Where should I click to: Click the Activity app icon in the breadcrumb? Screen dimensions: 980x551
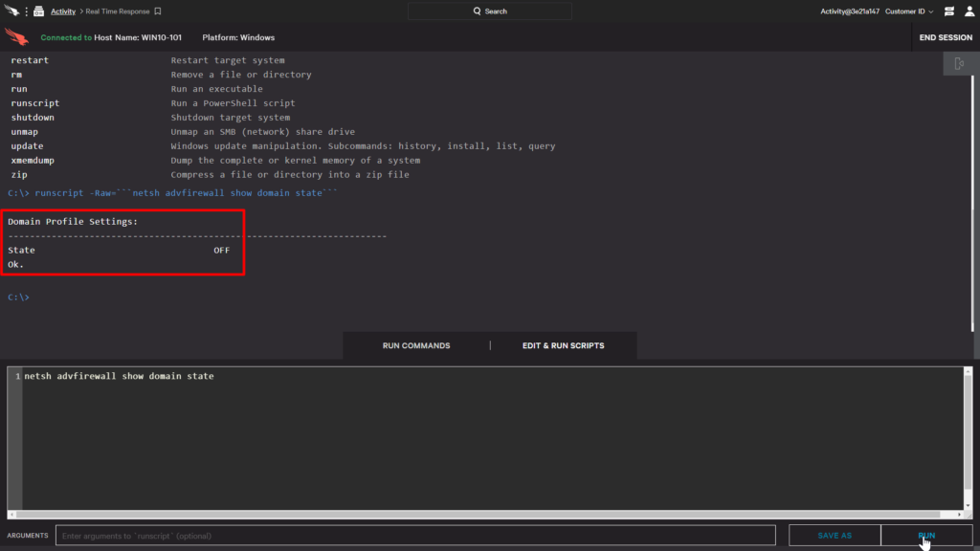click(38, 11)
